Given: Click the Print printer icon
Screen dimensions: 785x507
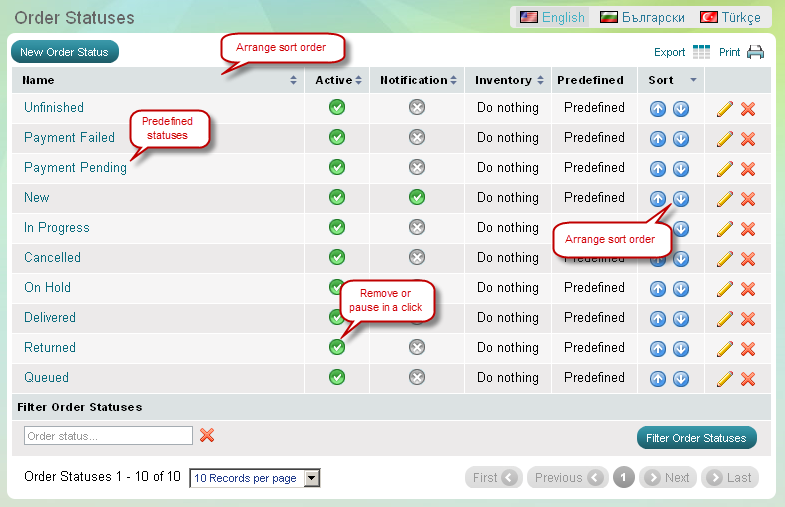Looking at the screenshot, I should [755, 52].
